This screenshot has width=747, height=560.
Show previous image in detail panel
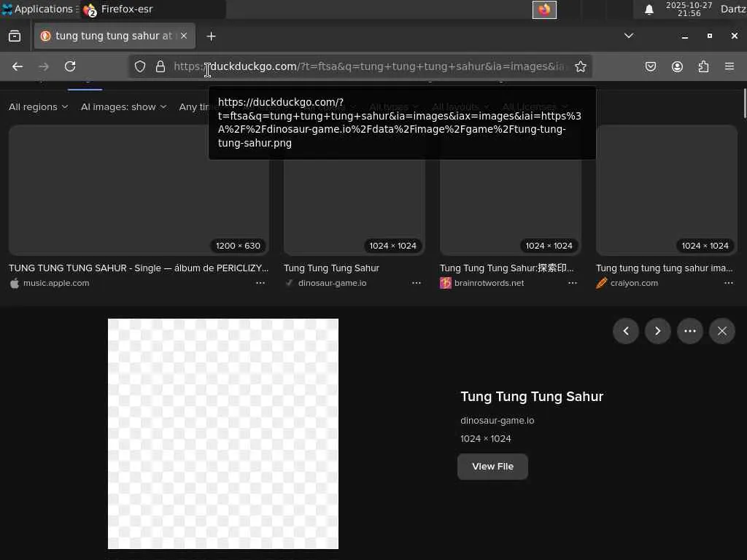[x=625, y=331]
